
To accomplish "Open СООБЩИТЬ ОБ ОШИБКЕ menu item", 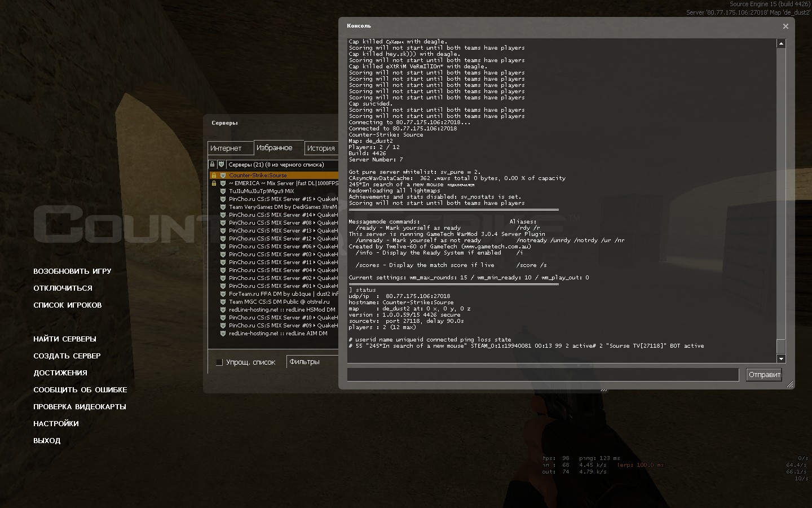I will (x=80, y=390).
